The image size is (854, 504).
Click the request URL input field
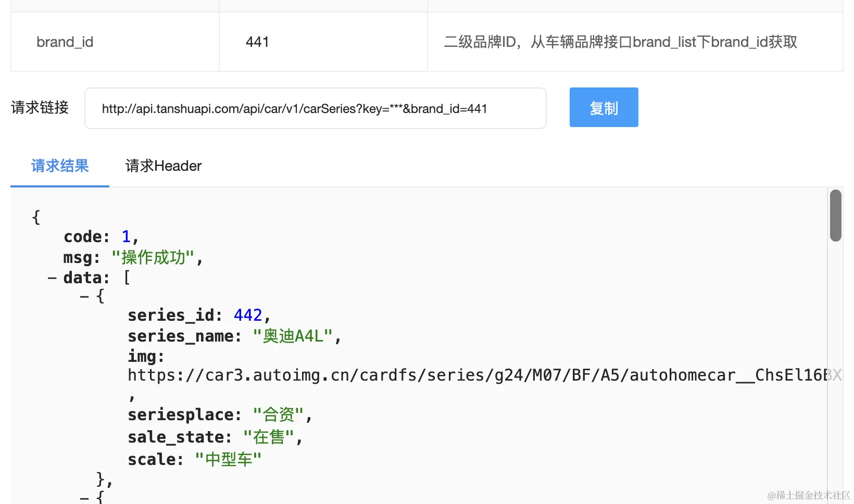(315, 109)
